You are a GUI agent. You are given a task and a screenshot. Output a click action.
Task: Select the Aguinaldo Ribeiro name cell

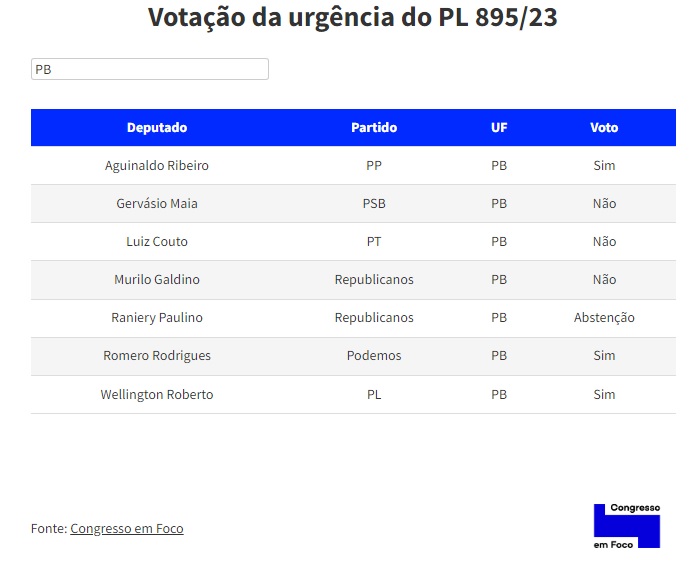pyautogui.click(x=157, y=165)
